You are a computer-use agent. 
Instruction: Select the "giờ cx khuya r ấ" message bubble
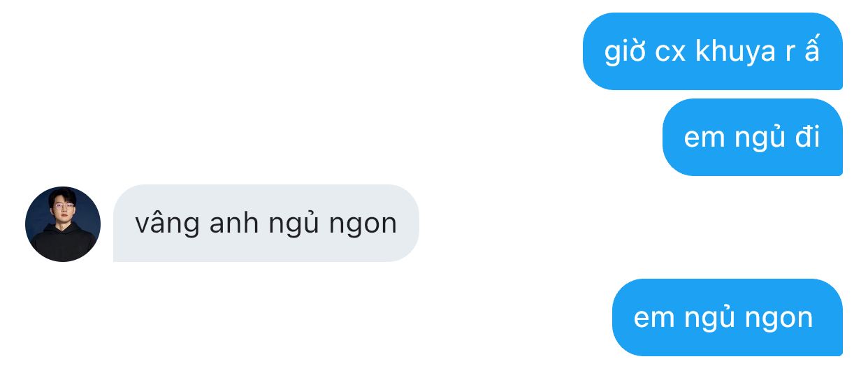point(713,52)
